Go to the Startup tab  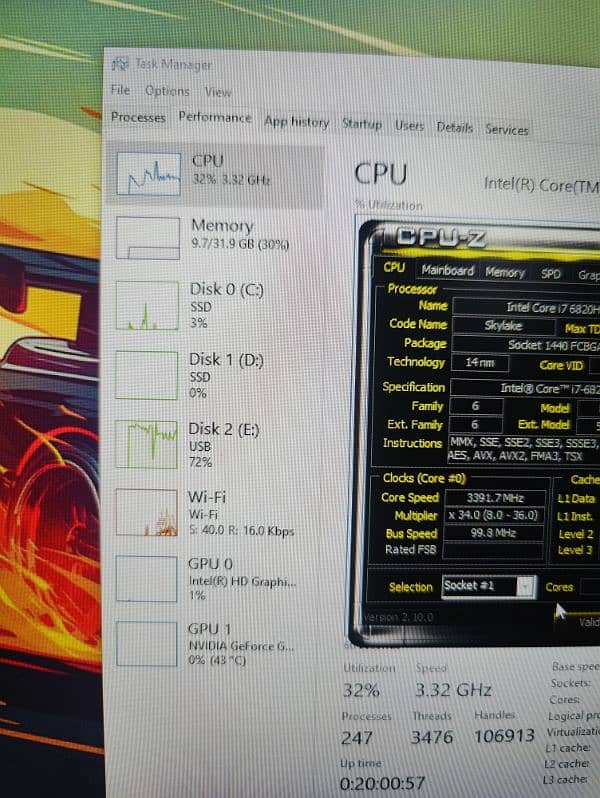[x=362, y=125]
